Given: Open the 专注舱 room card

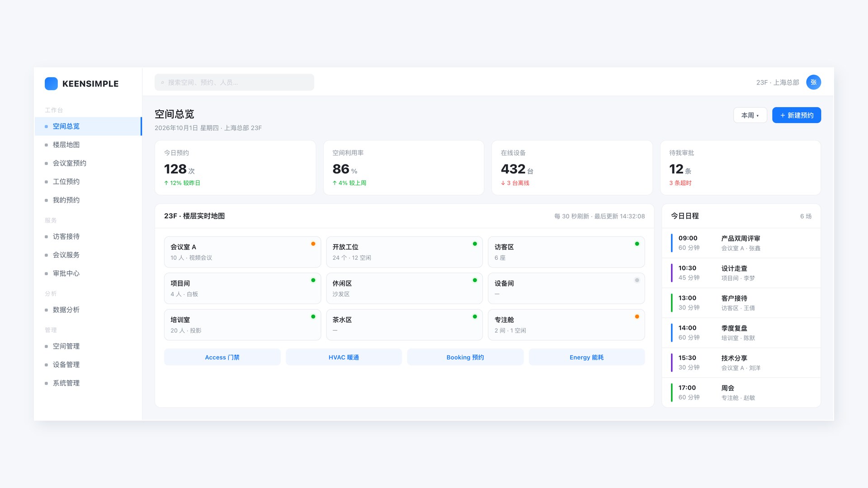Looking at the screenshot, I should pos(566,325).
